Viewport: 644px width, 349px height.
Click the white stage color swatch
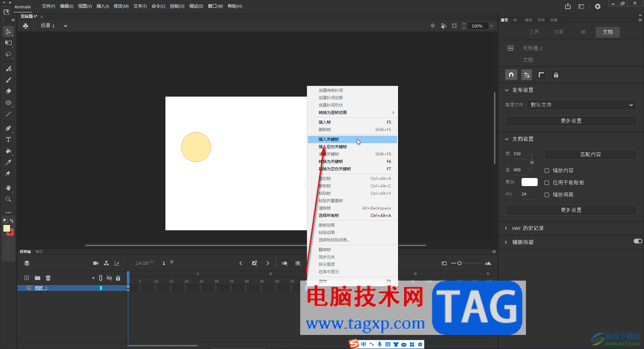pyautogui.click(x=529, y=182)
